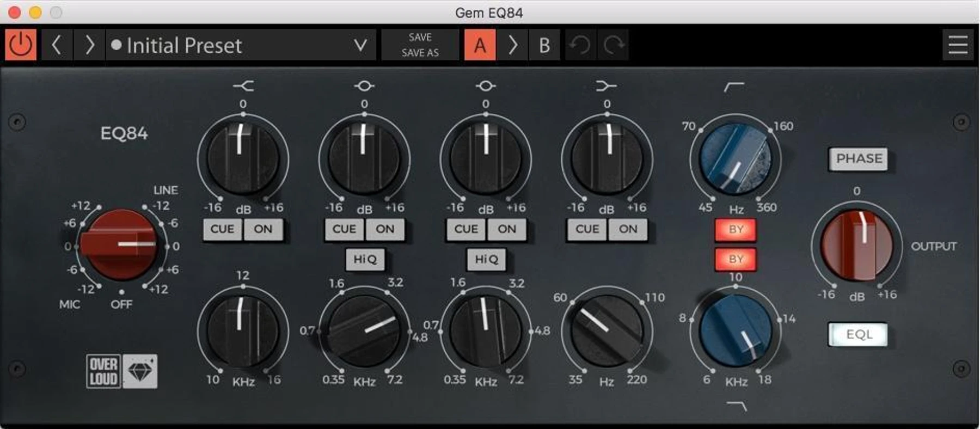Click the EQ84 label
Viewport: 980px width, 429px height.
point(124,133)
